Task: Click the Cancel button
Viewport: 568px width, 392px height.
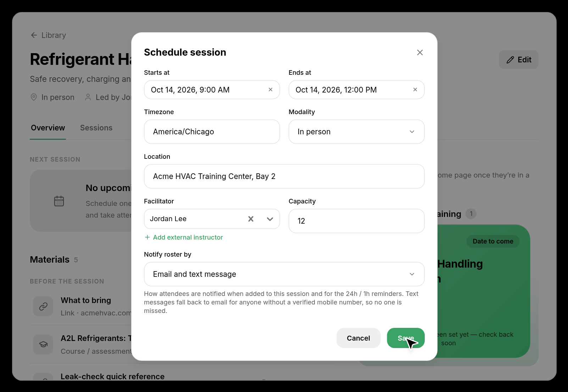Action: point(358,338)
